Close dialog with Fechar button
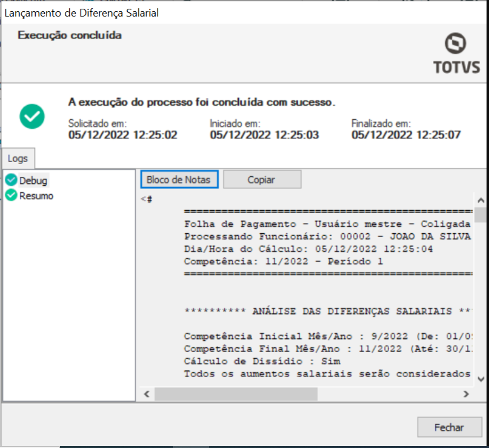 pos(449,427)
